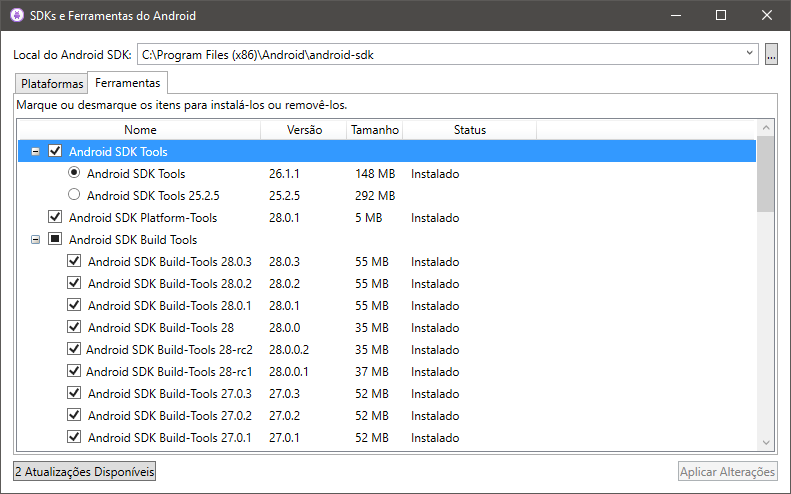Select the Android SDK Build Tools row text

(x=133, y=239)
